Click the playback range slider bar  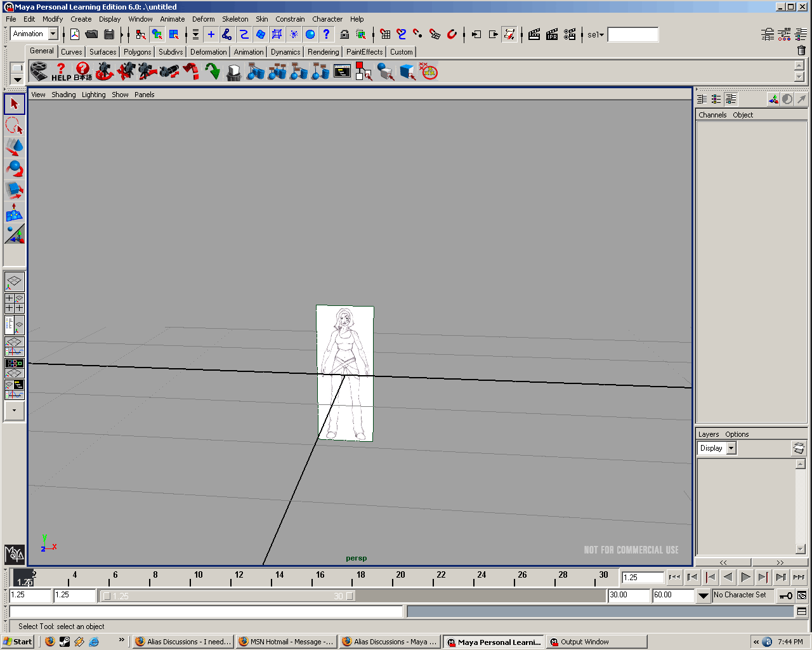[227, 596]
